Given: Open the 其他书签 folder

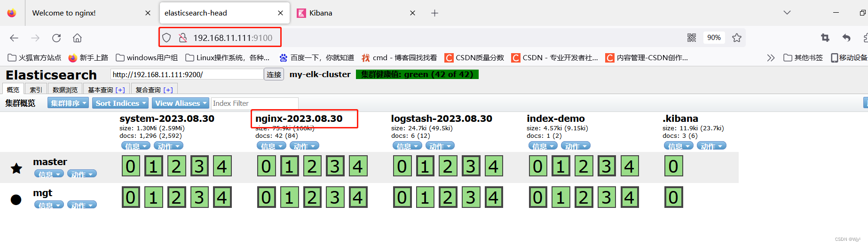Looking at the screenshot, I should pyautogui.click(x=803, y=58).
